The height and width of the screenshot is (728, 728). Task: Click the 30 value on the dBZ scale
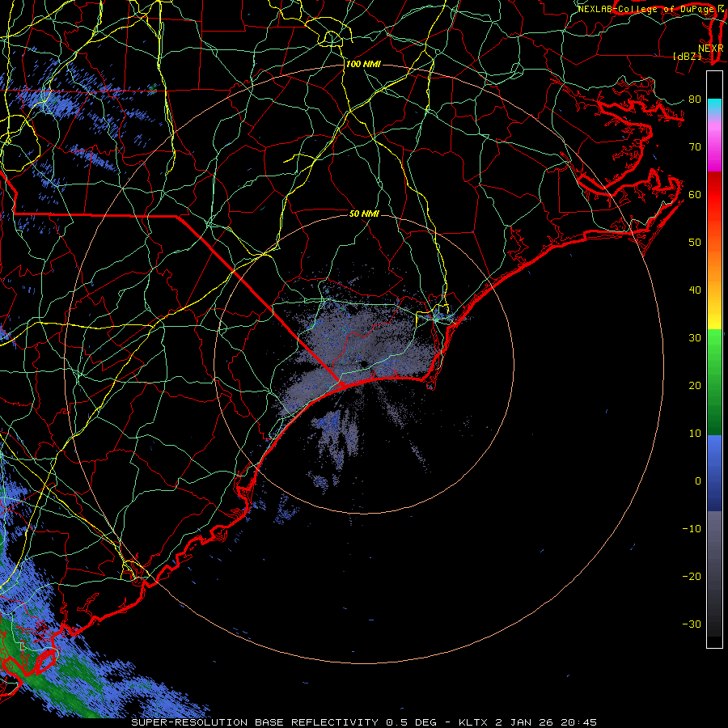coord(695,337)
